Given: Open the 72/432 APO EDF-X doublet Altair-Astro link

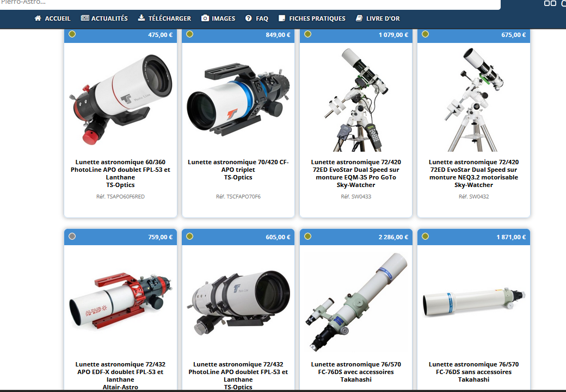Looking at the screenshot, I should [x=121, y=376].
